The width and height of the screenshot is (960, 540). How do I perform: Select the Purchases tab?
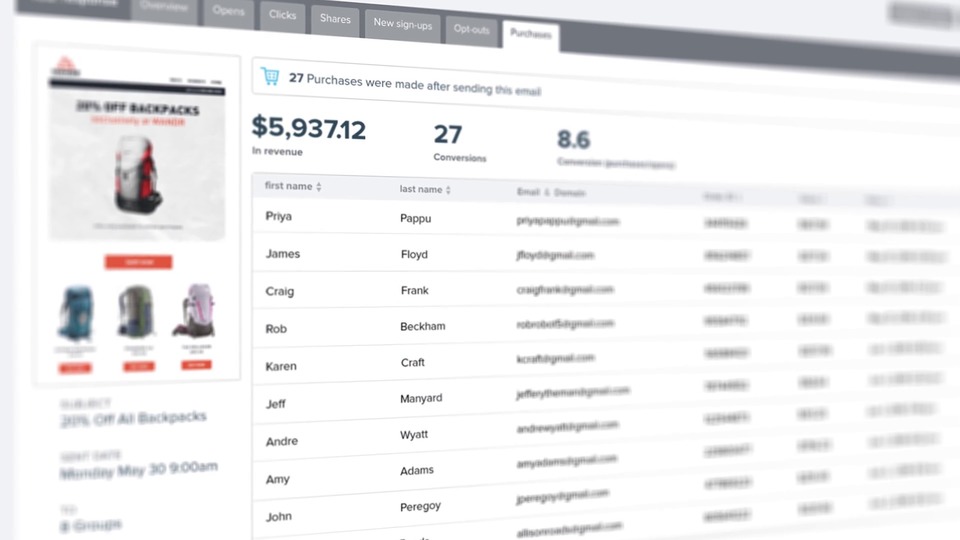click(531, 34)
